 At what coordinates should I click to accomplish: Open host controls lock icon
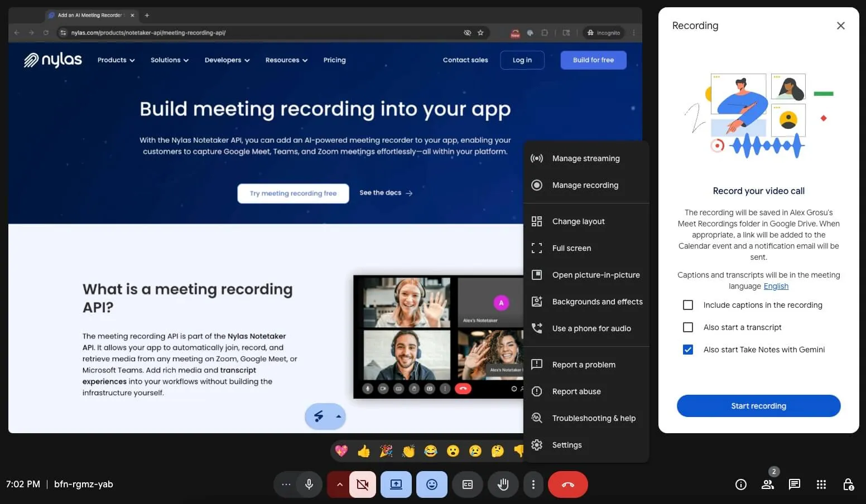[x=848, y=484]
